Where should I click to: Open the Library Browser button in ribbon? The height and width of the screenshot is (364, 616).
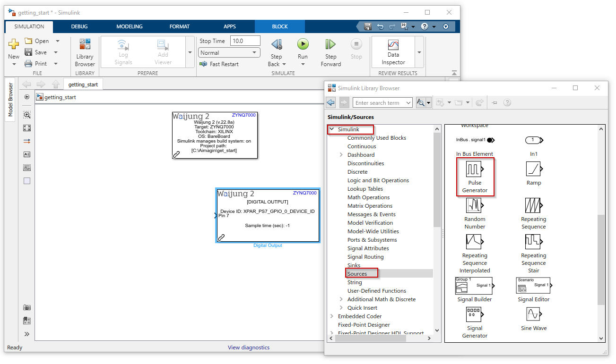pyautogui.click(x=85, y=53)
